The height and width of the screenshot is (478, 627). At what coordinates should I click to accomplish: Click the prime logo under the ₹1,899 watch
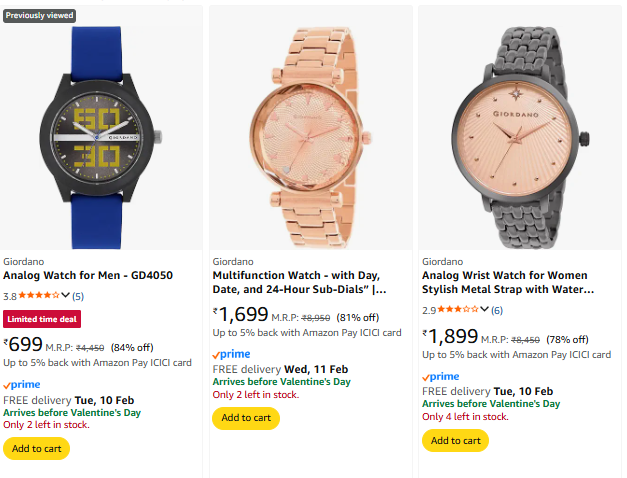pos(441,376)
